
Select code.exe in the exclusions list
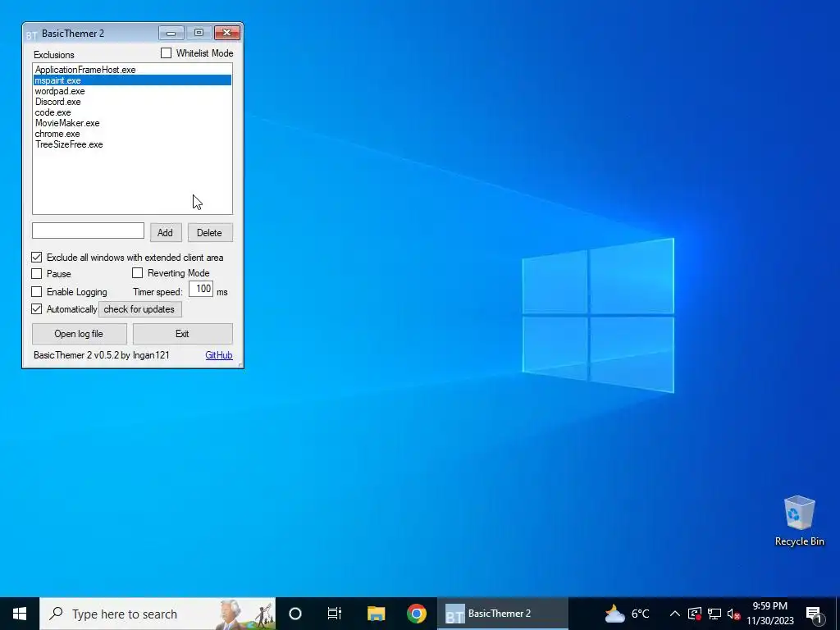tap(132, 112)
